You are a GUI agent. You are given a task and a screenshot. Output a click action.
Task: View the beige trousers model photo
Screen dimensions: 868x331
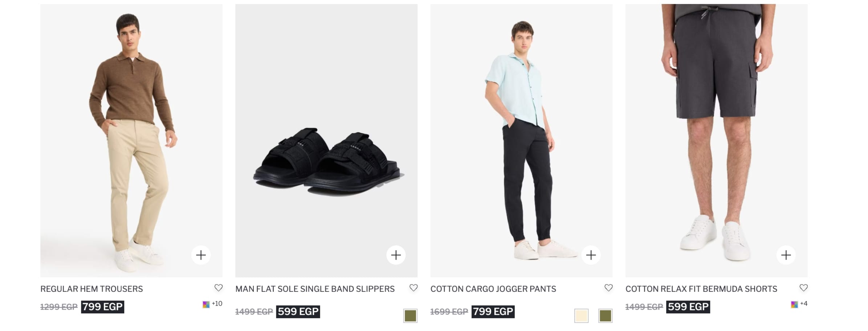131,140
